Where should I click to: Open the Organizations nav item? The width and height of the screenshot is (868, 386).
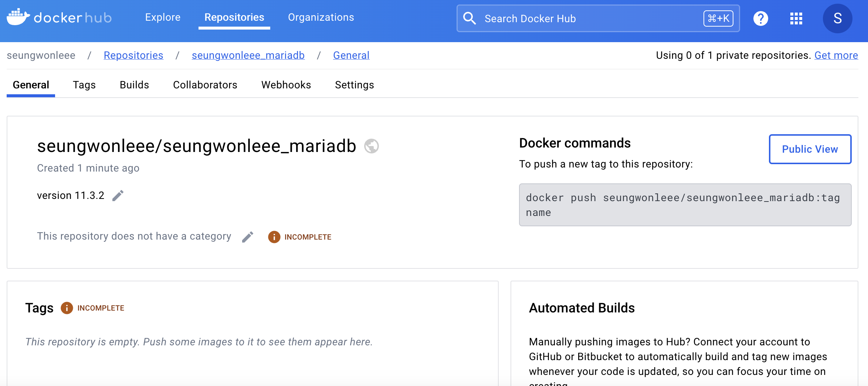(x=321, y=17)
